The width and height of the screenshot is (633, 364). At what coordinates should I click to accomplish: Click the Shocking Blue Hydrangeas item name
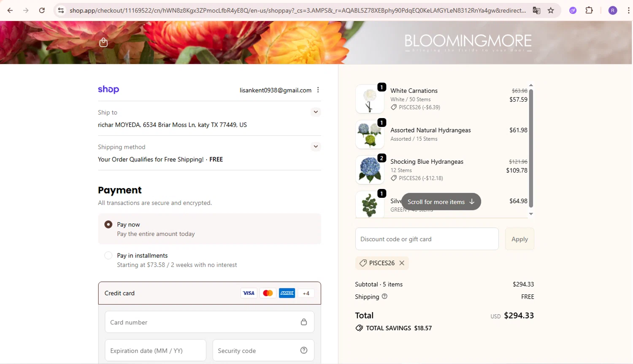pos(427,162)
